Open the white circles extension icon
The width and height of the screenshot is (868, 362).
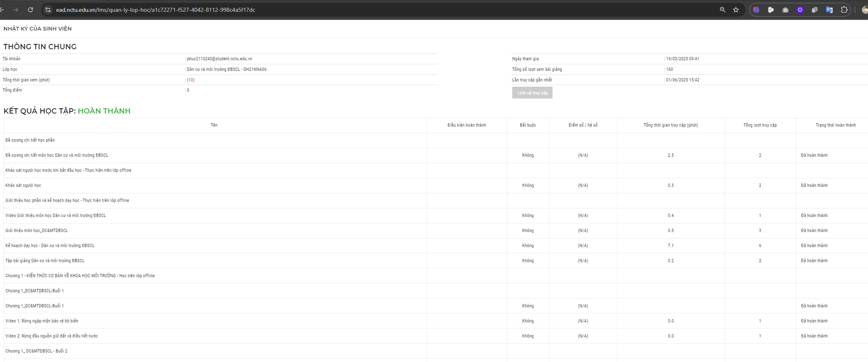771,10
